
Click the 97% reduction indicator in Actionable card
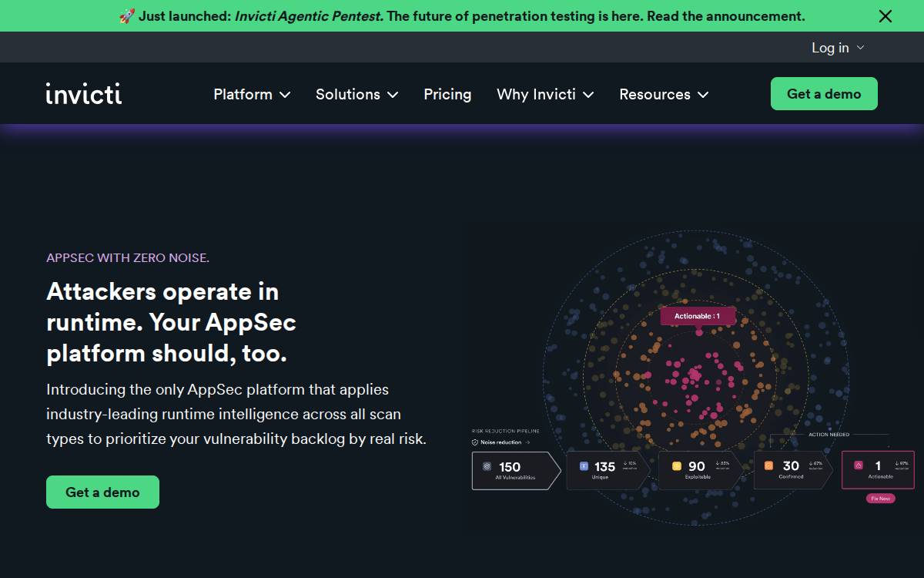coord(902,465)
